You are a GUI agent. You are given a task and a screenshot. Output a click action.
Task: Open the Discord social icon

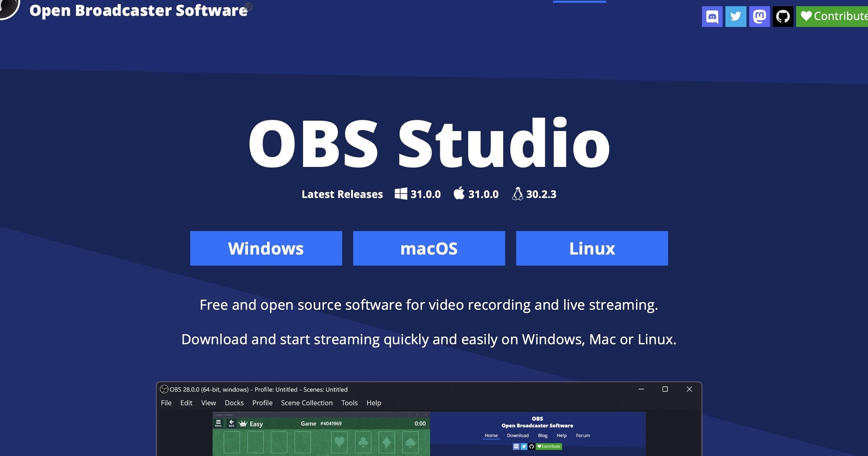pos(712,17)
